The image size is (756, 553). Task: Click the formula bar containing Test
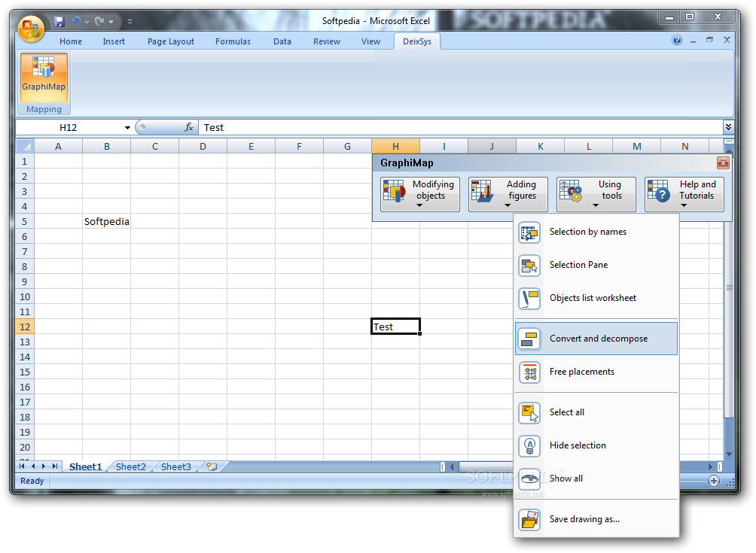pyautogui.click(x=460, y=128)
